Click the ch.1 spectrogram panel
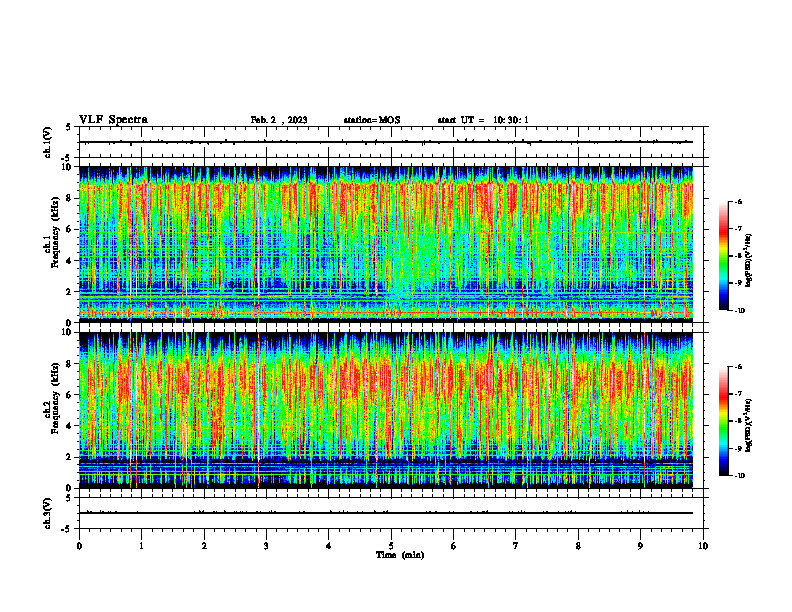 coord(386,244)
